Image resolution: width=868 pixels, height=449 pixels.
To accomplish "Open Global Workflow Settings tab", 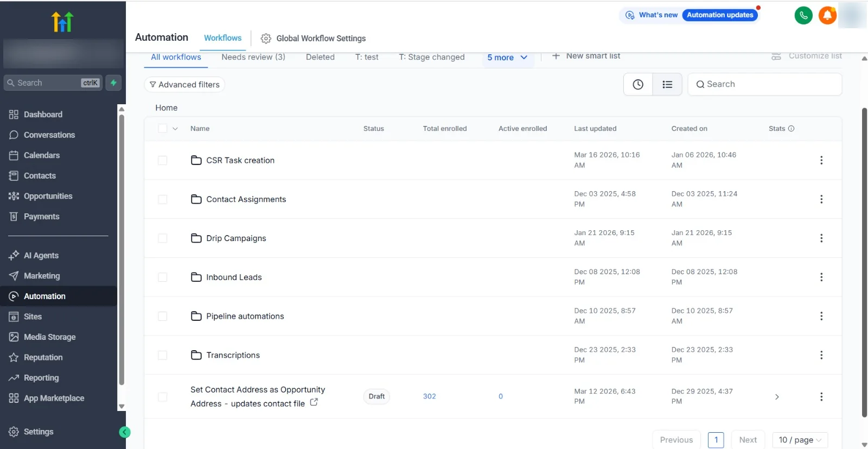I will [313, 39].
